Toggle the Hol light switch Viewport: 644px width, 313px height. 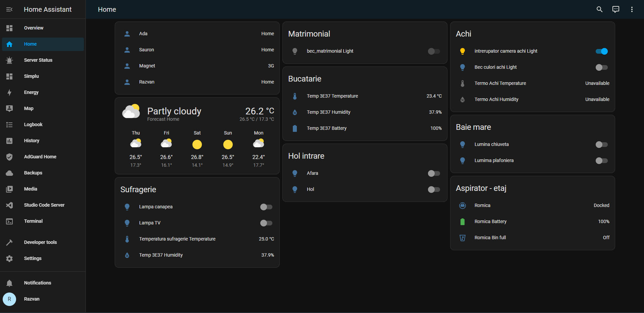point(434,190)
